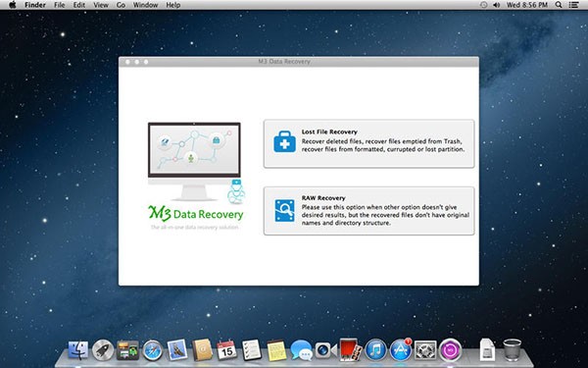588x368 pixels.
Task: Open the Finder menu
Action: [35, 5]
